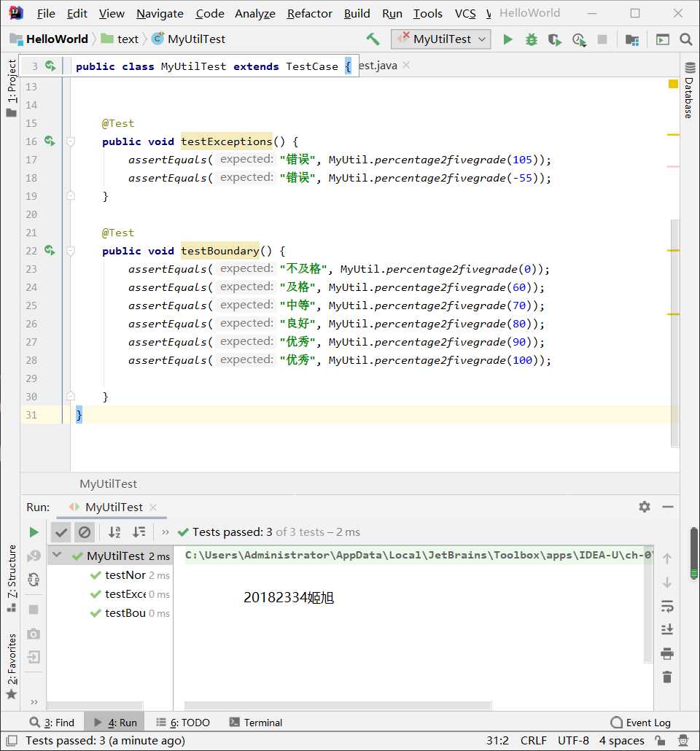Run MyUtilTest with green play button
The height and width of the screenshot is (751, 700).
pos(508,39)
